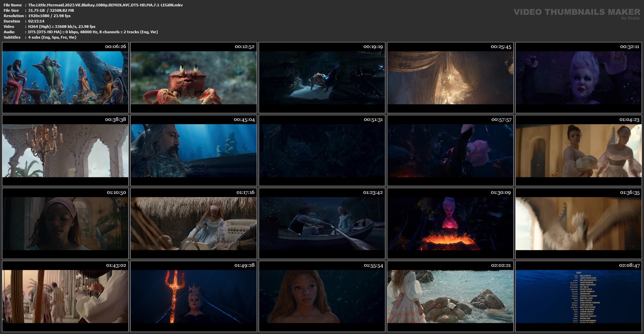
Task: Select the thumbnail stamped 00:25:45
Action: [450, 78]
